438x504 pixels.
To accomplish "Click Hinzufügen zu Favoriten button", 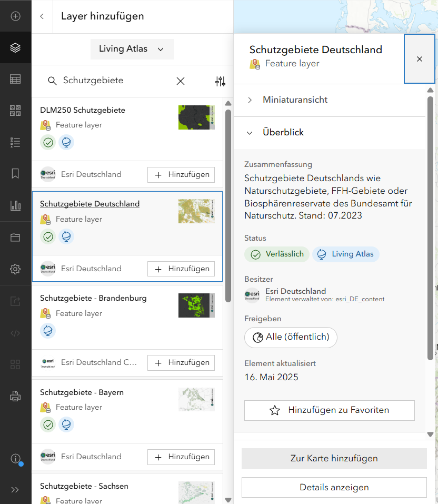I will pyautogui.click(x=330, y=410).
